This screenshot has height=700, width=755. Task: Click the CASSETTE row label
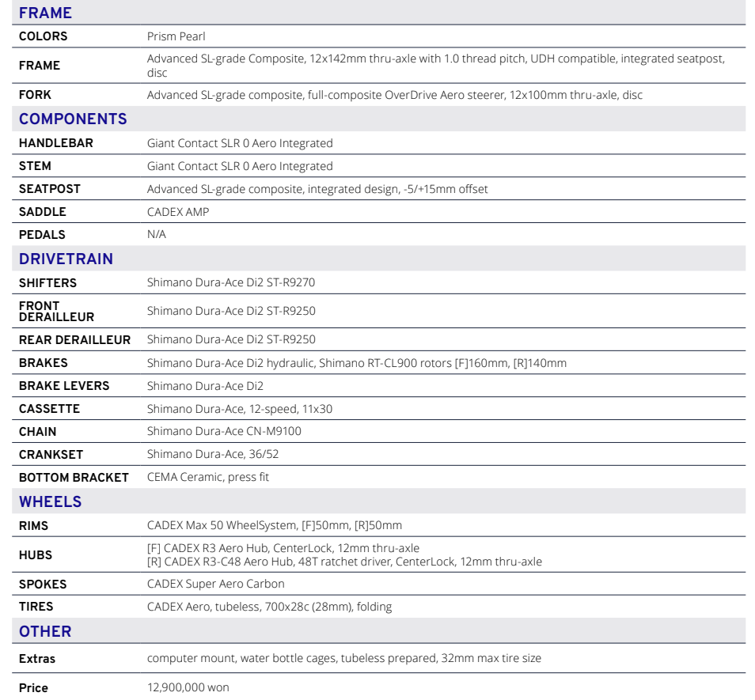tap(49, 409)
